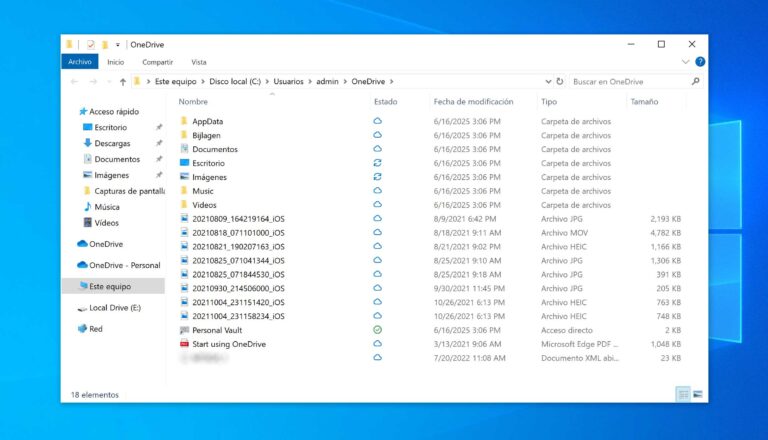Switch to details view icon in status bar
The image size is (768, 440).
(683, 394)
